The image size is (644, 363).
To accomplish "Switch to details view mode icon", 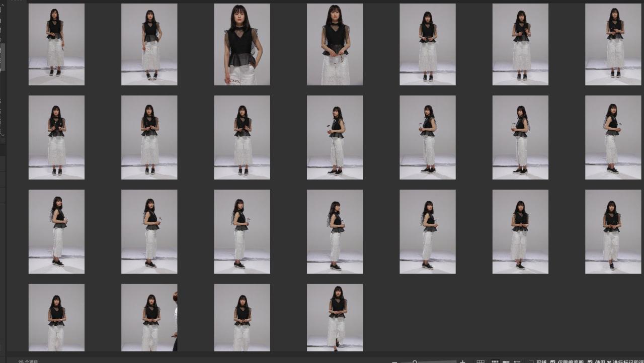I will coord(506,361).
